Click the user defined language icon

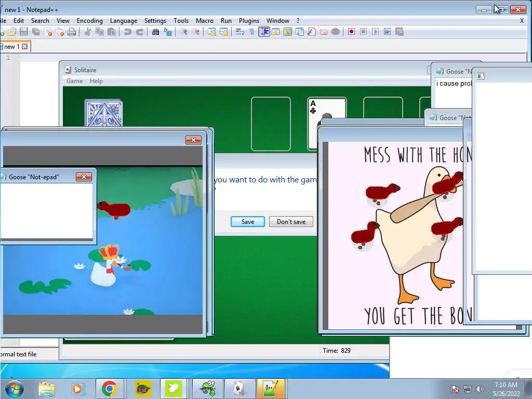[275, 32]
